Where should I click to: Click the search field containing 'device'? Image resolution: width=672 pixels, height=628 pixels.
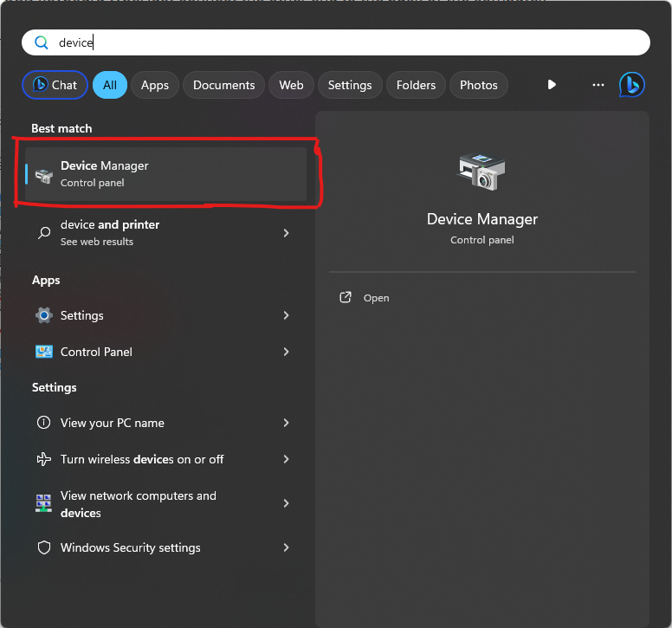[336, 42]
